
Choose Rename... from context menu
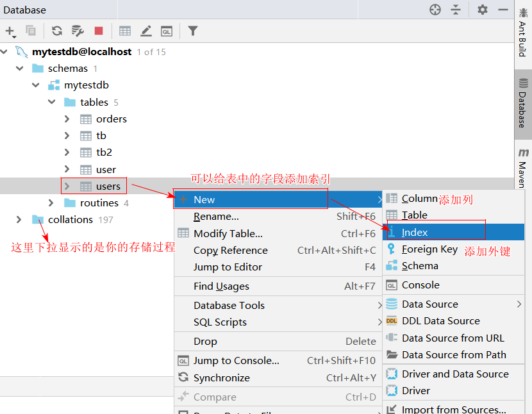coord(278,217)
